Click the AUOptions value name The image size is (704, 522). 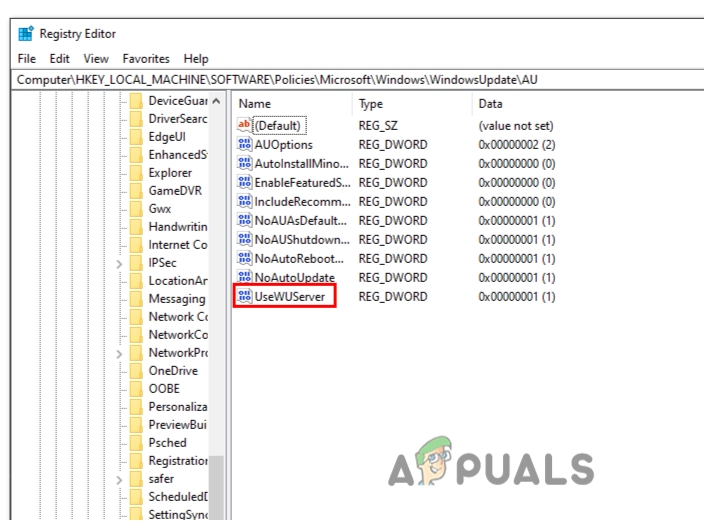pos(284,145)
